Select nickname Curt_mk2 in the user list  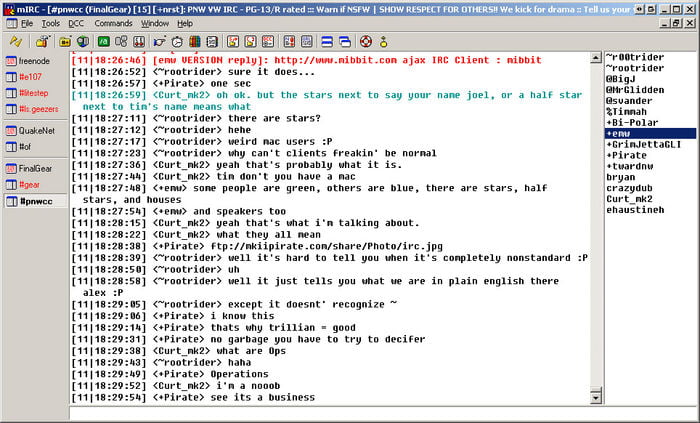point(629,199)
